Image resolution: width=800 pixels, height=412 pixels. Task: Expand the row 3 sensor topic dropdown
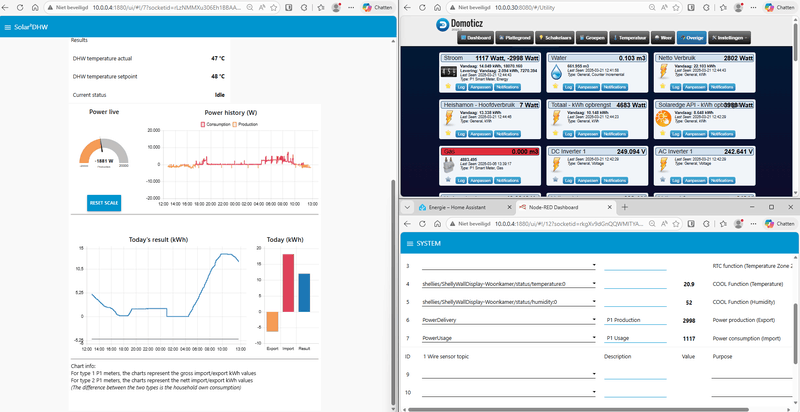coord(508,266)
